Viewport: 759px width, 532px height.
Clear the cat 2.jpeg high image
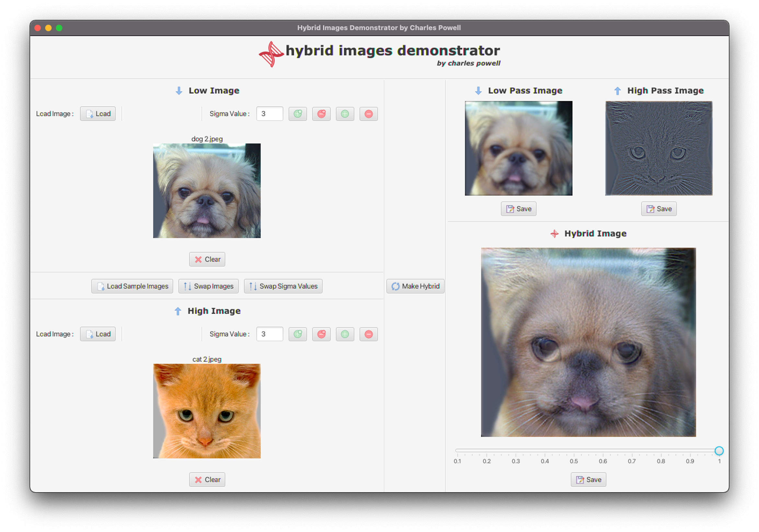click(207, 480)
